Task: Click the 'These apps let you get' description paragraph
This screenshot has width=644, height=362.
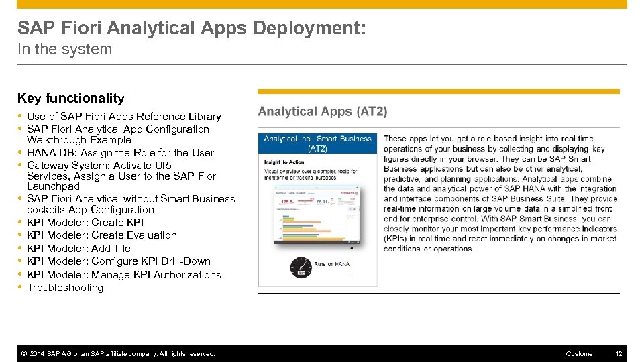Action: 500,194
